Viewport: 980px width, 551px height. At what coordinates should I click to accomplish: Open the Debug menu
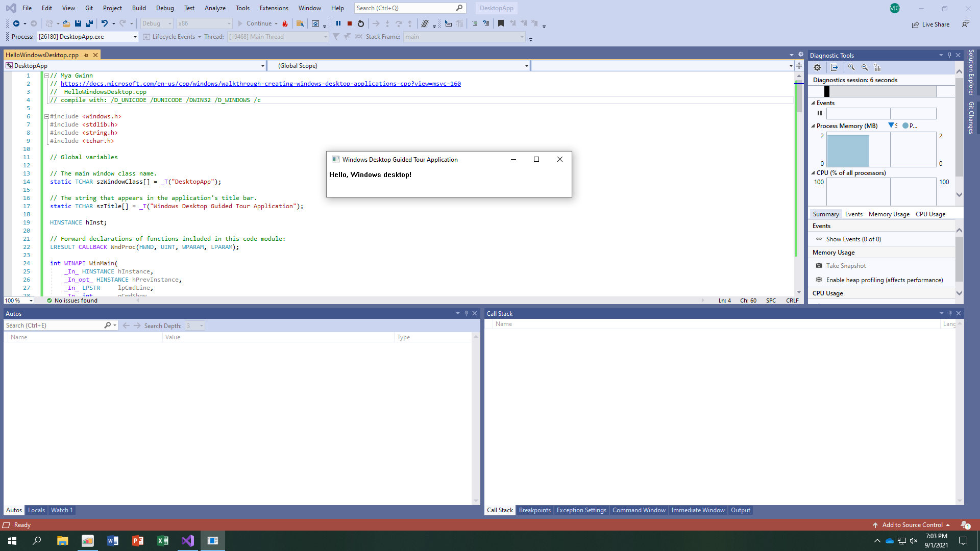click(x=165, y=8)
